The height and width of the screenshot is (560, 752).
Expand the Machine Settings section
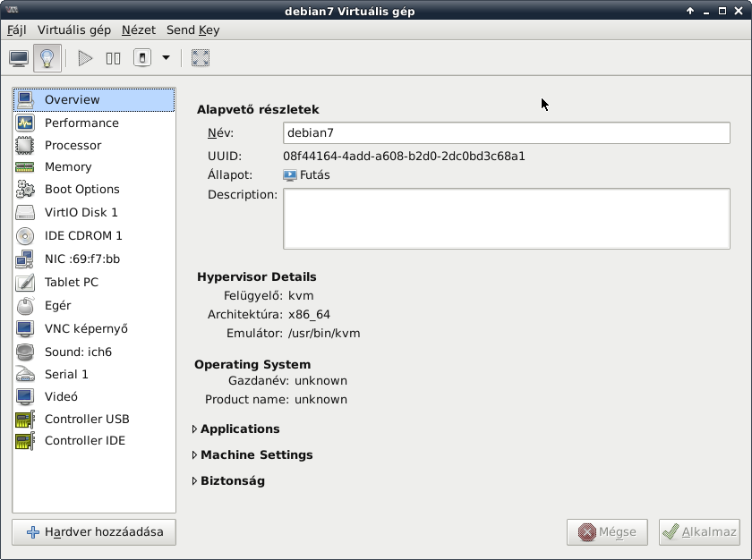(x=256, y=454)
